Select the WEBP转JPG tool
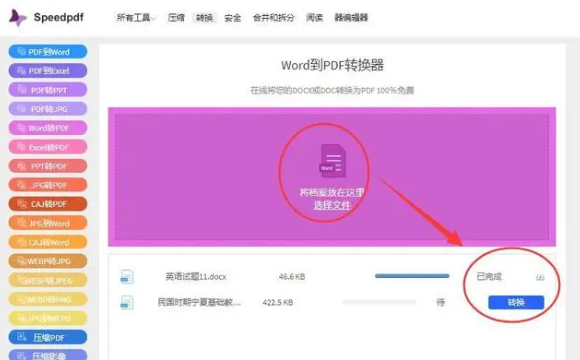580x360 pixels. tap(48, 261)
